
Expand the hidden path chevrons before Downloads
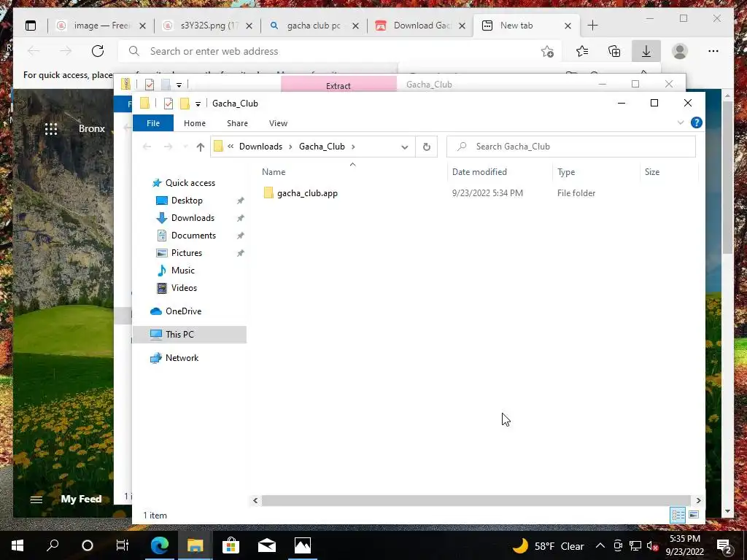point(231,147)
